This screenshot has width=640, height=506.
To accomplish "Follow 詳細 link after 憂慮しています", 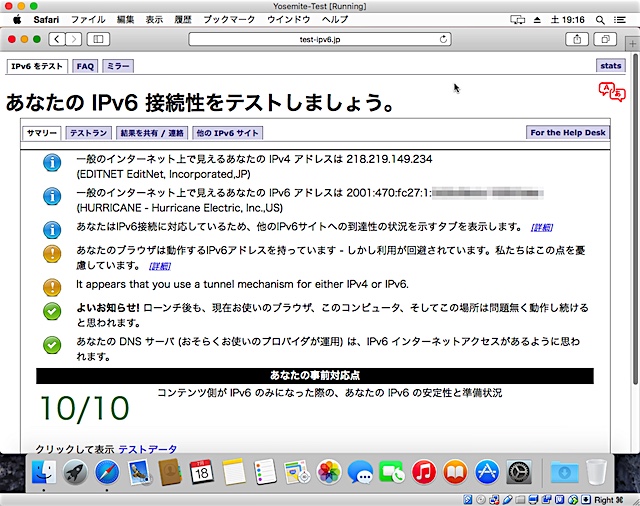I will (x=160, y=266).
